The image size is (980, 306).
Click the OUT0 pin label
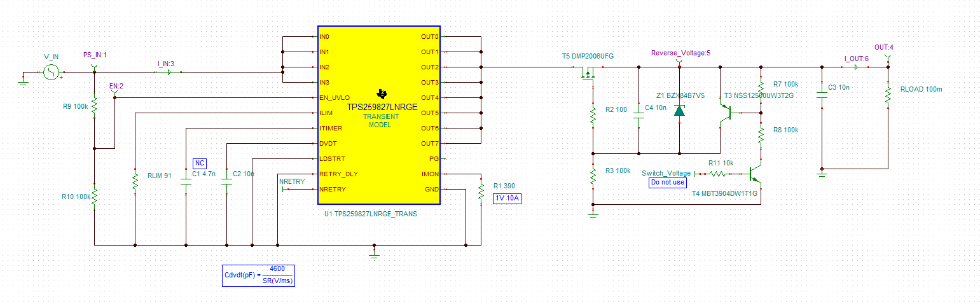(429, 37)
